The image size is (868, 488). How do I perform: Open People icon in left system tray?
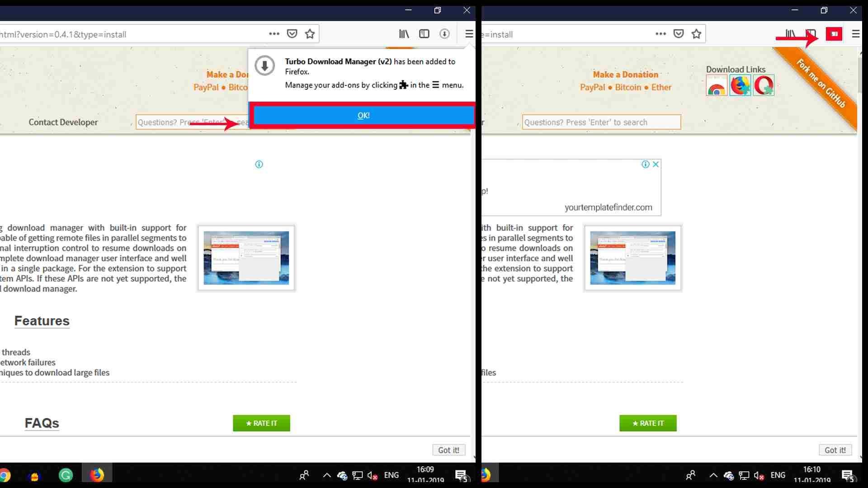coord(304,475)
